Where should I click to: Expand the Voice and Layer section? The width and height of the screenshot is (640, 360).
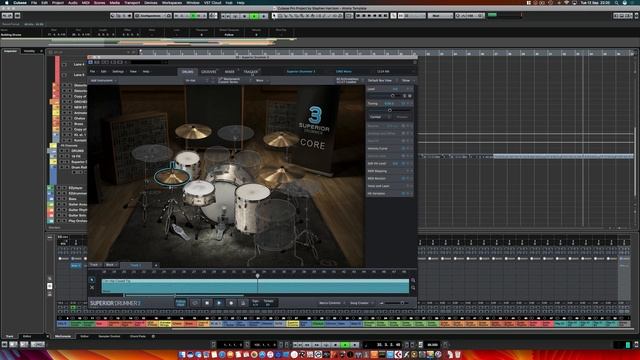[x=390, y=186]
